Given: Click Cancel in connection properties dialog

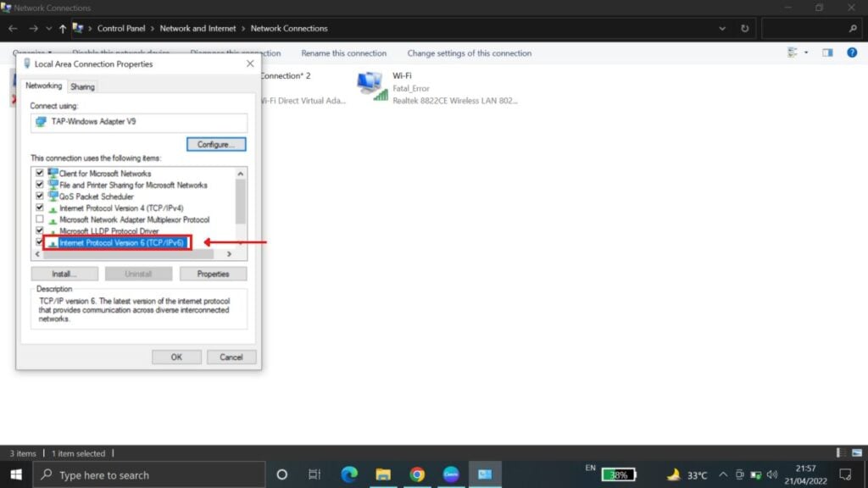Looking at the screenshot, I should 231,358.
